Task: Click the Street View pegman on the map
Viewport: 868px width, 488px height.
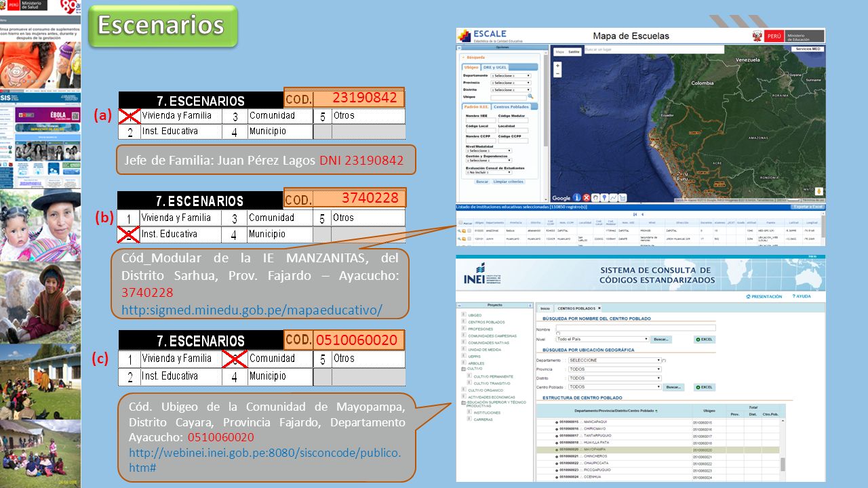Action: [819, 192]
